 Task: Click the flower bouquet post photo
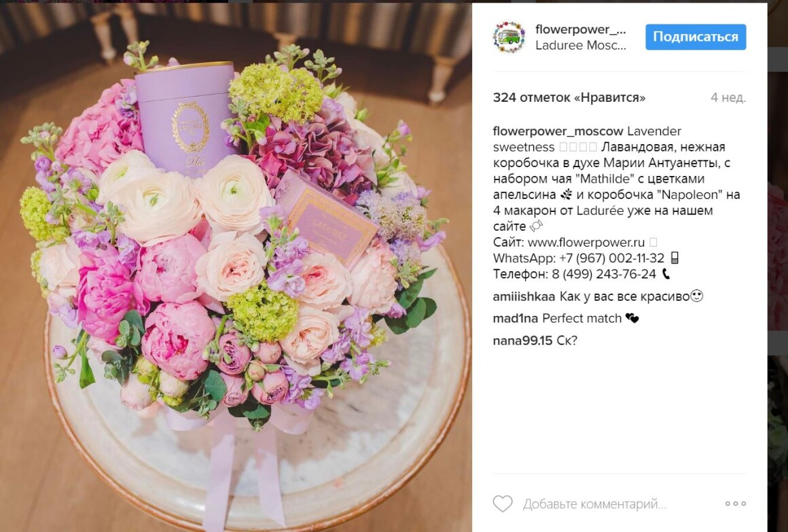pos(236,267)
